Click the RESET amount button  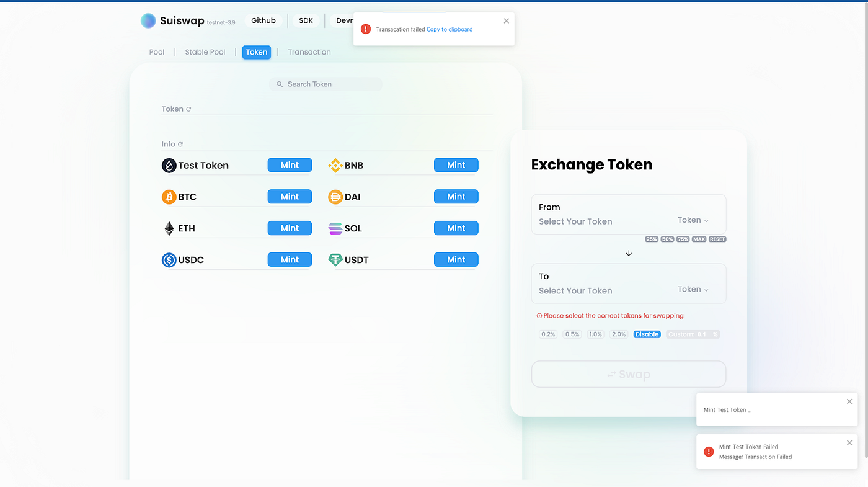717,239
